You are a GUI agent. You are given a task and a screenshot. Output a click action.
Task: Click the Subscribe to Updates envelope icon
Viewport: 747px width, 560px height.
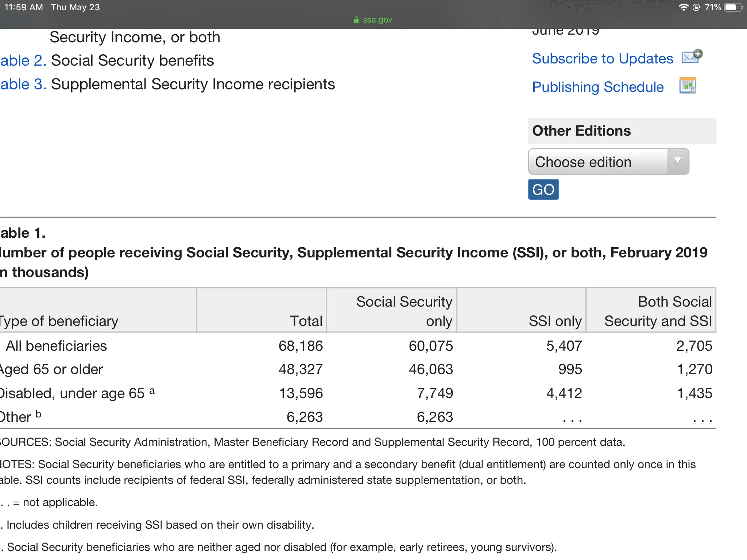coord(692,57)
